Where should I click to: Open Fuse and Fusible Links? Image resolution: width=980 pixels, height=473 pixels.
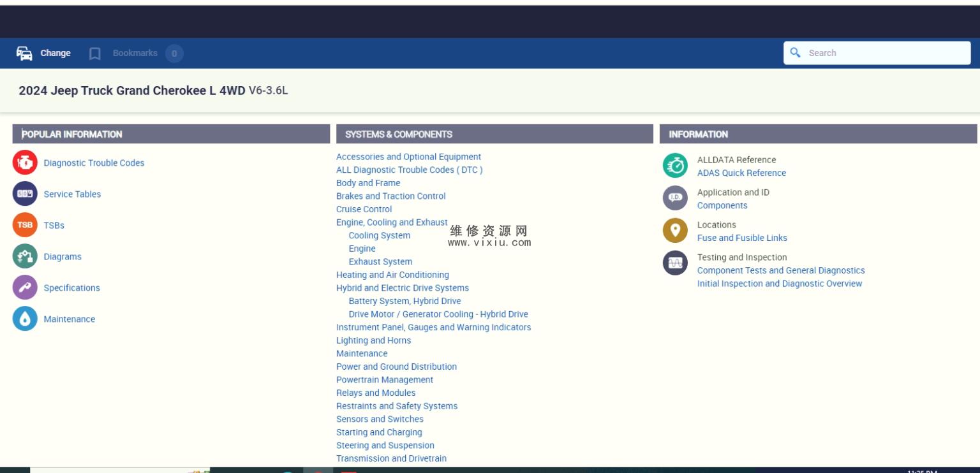[x=743, y=238]
